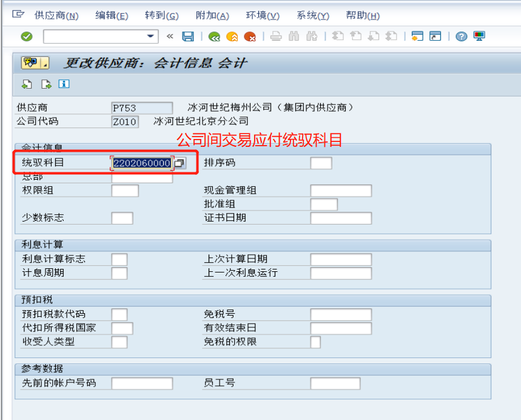Click the yellow Exit icon
Image resolution: width=521 pixels, height=420 pixels.
[232, 36]
